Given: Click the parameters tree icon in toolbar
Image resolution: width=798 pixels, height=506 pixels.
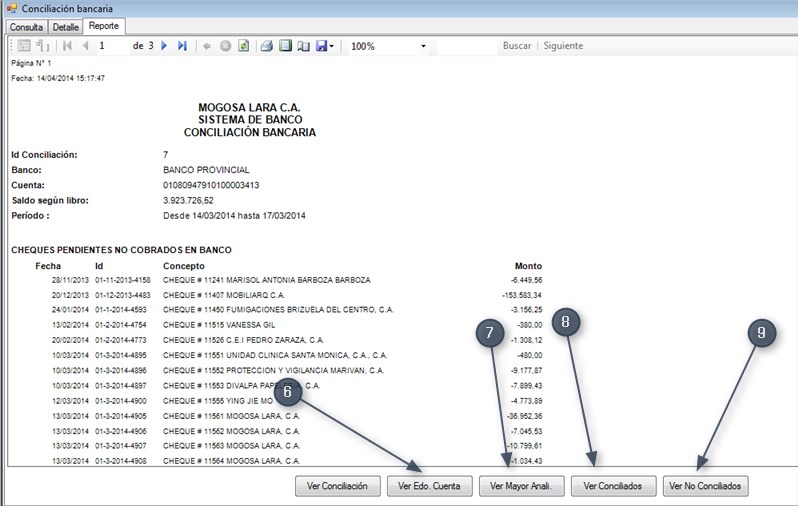Looking at the screenshot, I should point(43,46).
